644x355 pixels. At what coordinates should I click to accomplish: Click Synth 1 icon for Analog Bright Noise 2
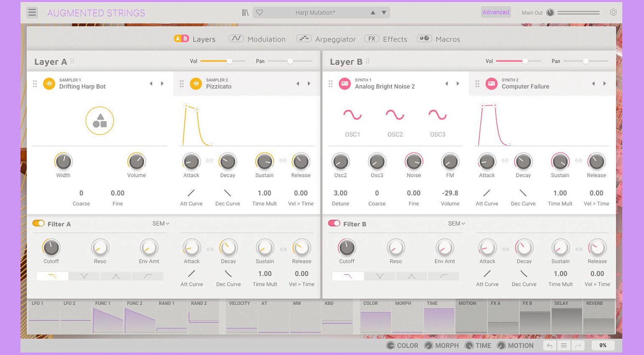click(x=345, y=84)
